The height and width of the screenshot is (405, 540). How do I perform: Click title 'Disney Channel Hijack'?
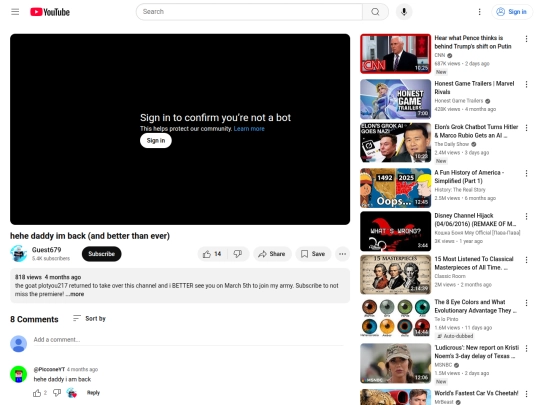pos(475,220)
